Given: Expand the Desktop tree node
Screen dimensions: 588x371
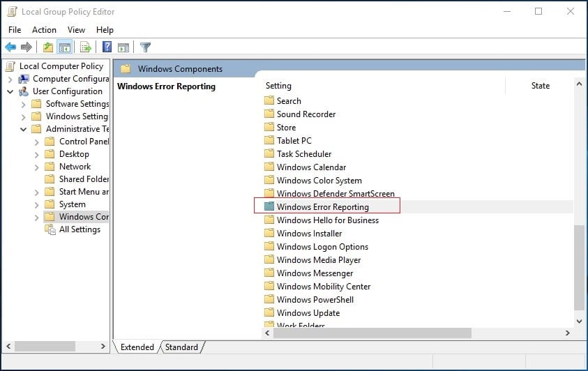Looking at the screenshot, I should coord(37,155).
